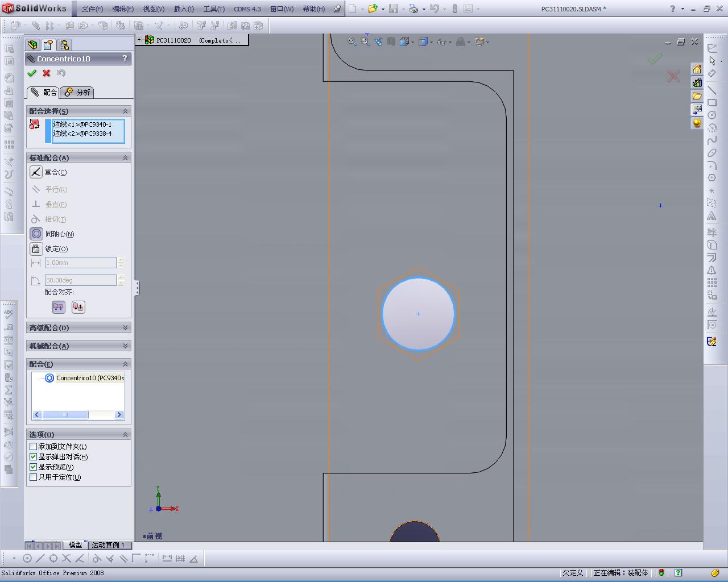Toggle the 锁定 (Lock) mate option
The height and width of the screenshot is (582, 728).
[x=36, y=248]
